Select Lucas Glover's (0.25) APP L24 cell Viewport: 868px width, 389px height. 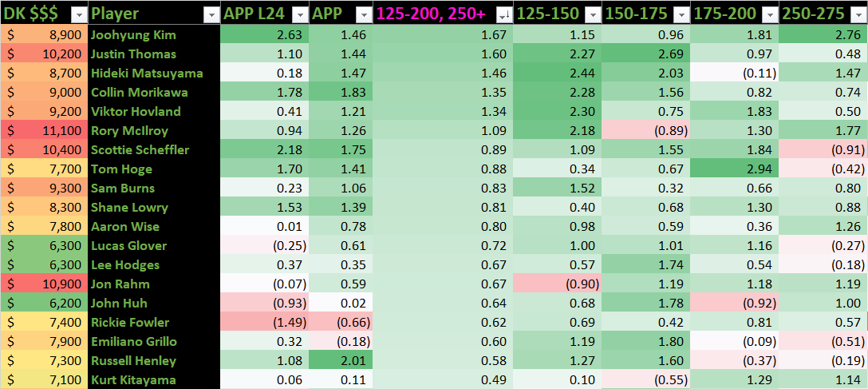tap(265, 245)
